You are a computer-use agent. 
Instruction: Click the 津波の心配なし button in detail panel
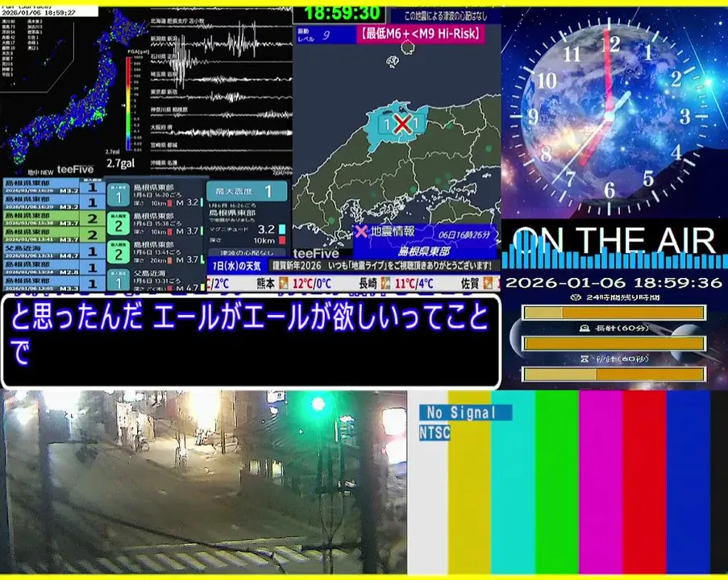tap(246, 253)
